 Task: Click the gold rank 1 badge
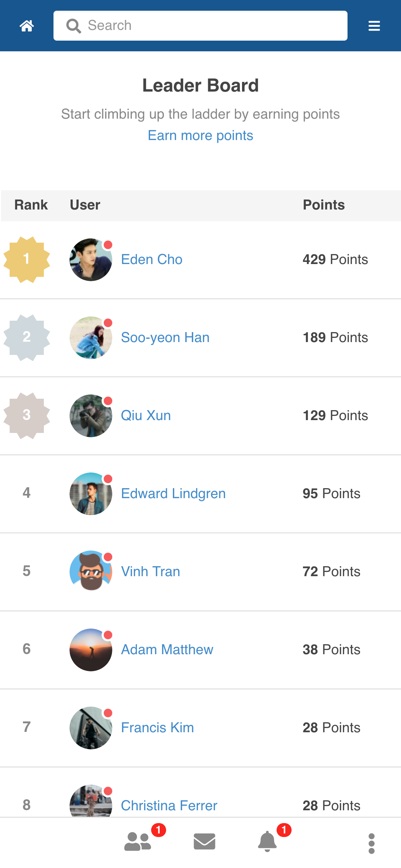pos(27,259)
